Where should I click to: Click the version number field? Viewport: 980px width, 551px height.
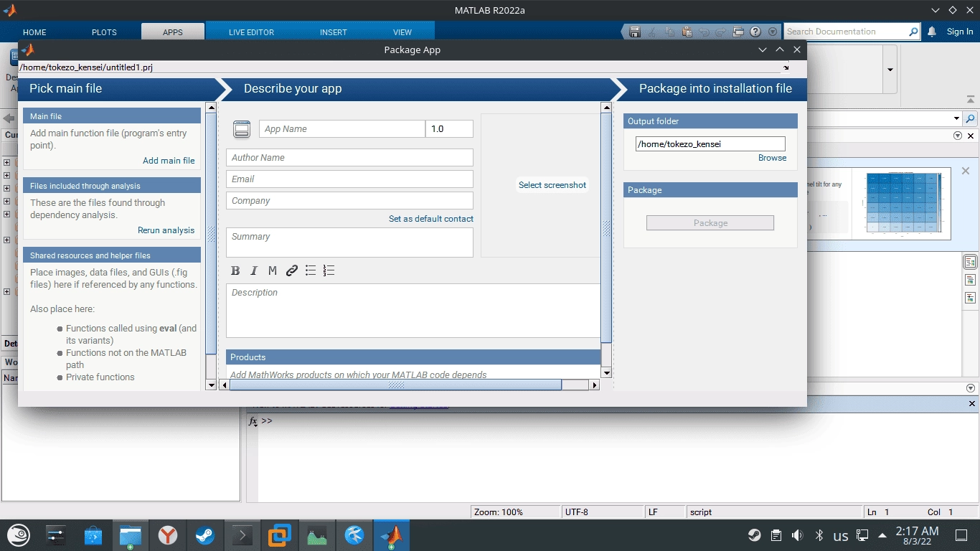tap(449, 129)
